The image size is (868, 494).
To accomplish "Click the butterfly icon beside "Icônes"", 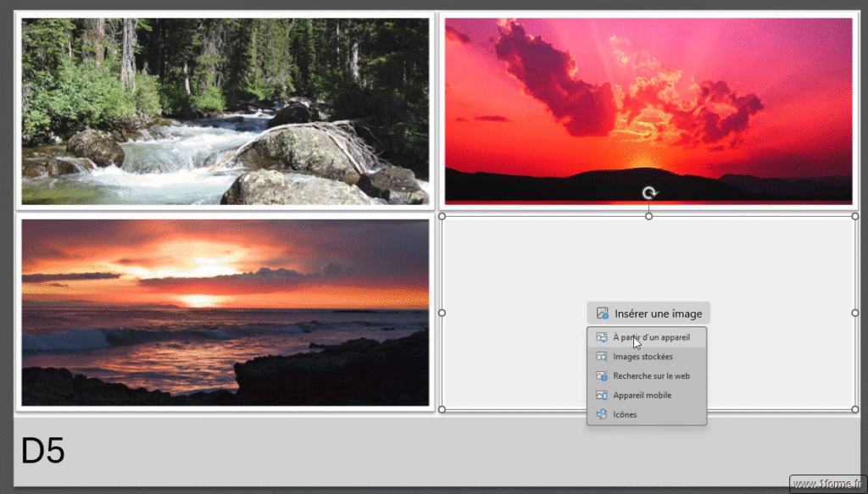I will pos(602,414).
